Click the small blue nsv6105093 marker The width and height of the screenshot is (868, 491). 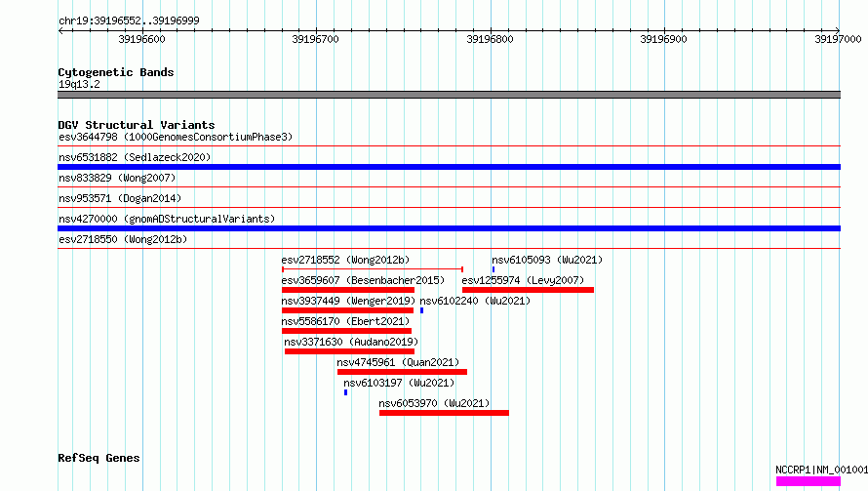pyautogui.click(x=493, y=269)
